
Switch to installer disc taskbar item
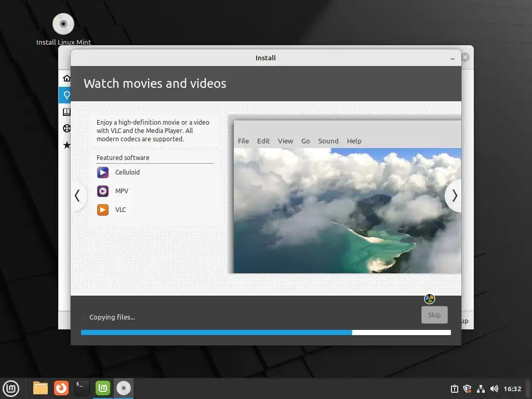[124, 388]
